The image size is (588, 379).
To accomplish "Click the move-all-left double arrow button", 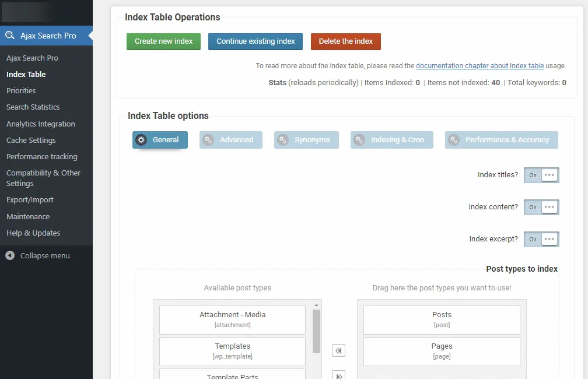I will pyautogui.click(x=339, y=350).
